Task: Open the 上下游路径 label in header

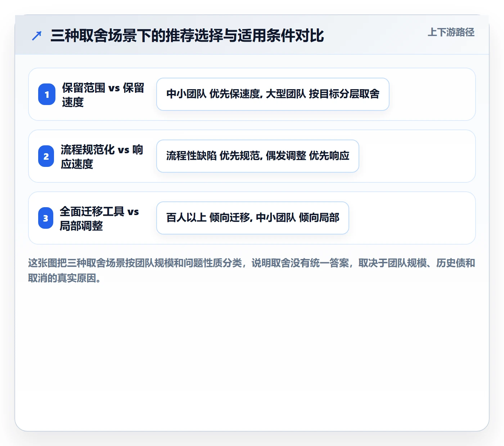Action: 451,32
